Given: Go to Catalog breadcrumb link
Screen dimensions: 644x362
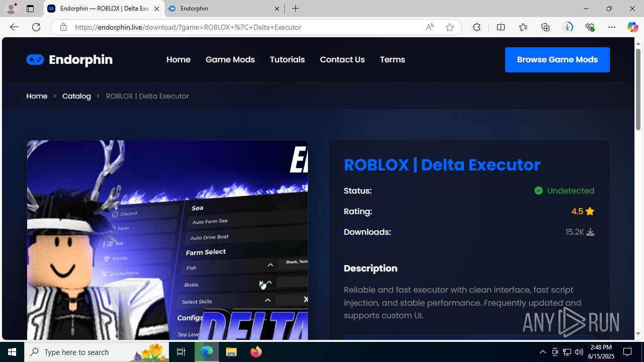Looking at the screenshot, I should click(x=76, y=96).
